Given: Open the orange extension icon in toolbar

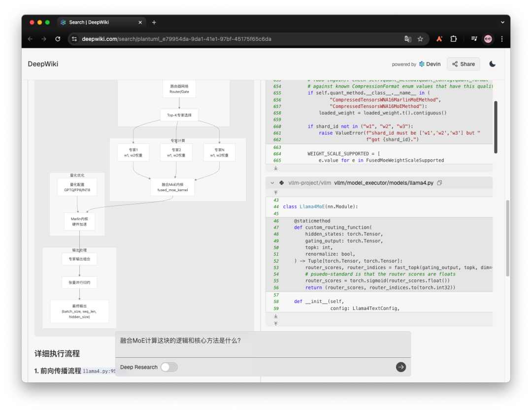Looking at the screenshot, I should coord(439,39).
